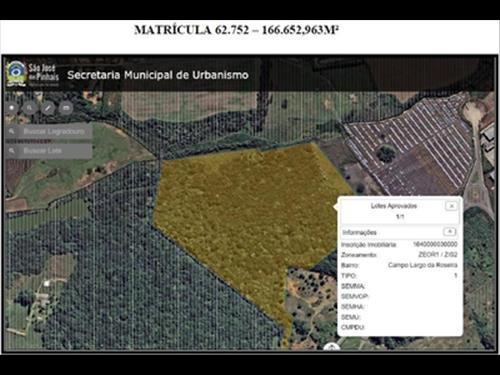Focus the Buscar Lote search field

click(49, 151)
